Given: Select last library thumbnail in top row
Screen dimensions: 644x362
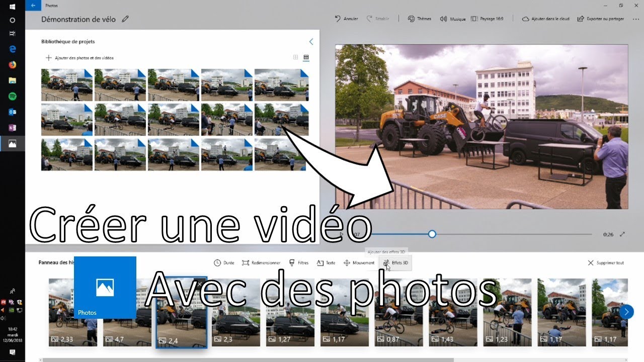Looking at the screenshot, I should [281, 85].
